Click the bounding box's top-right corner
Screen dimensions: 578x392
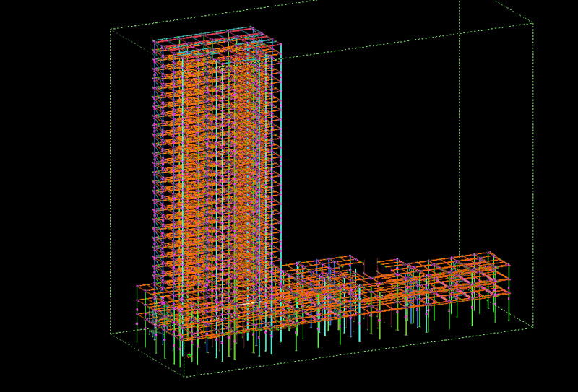click(533, 23)
